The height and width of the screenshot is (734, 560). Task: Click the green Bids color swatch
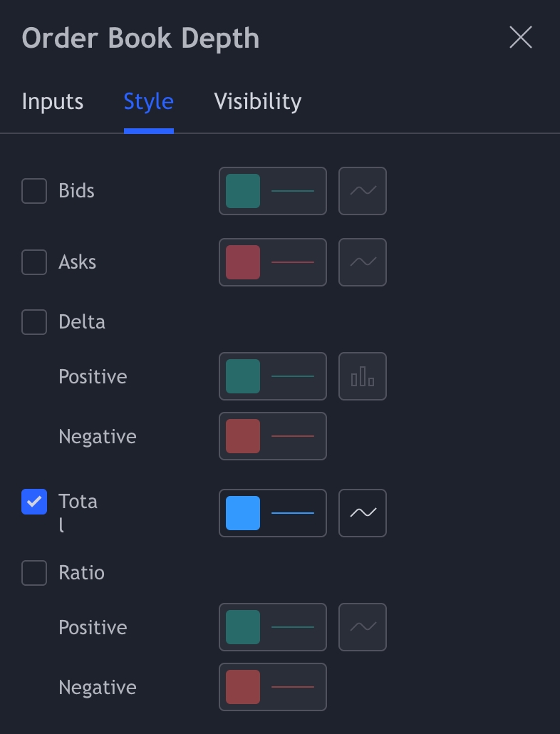[x=243, y=191]
